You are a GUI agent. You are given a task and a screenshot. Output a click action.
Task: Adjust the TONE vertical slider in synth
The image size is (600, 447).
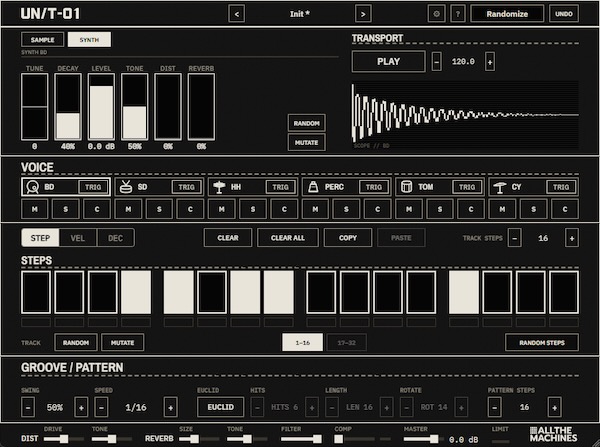tap(135, 107)
